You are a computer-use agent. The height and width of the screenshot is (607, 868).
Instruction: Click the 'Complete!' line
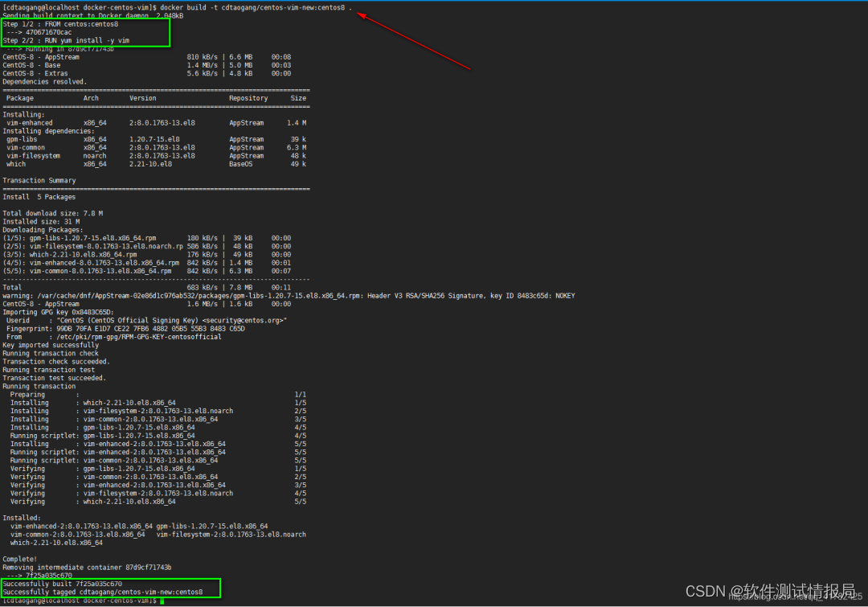(x=20, y=560)
